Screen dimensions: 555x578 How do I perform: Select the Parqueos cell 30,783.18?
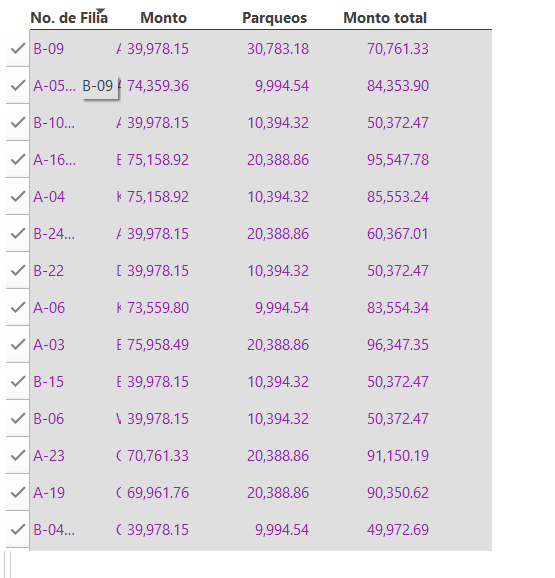click(x=278, y=49)
